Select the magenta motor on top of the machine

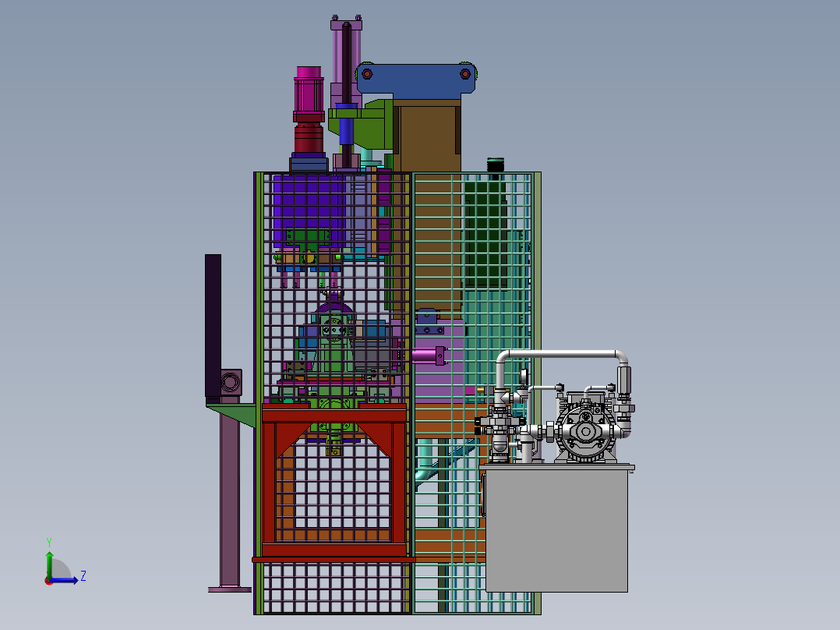(309, 94)
